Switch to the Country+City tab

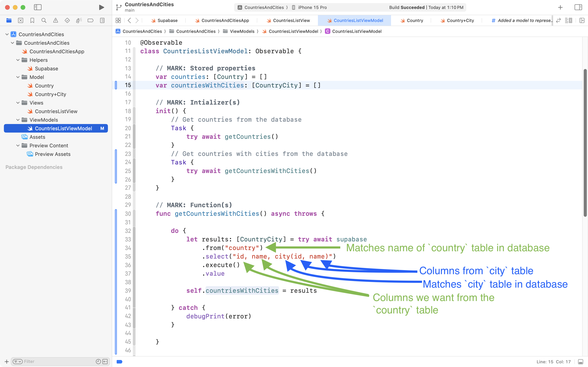pos(460,21)
